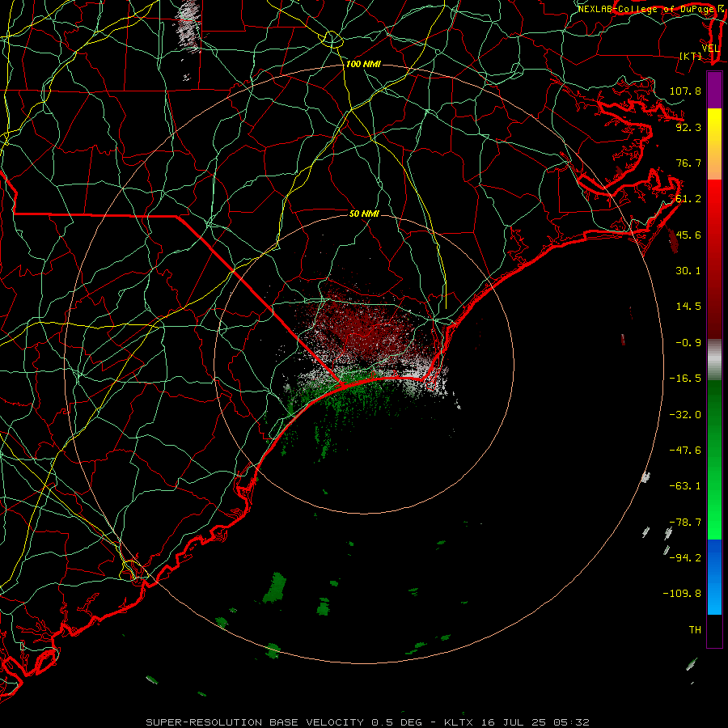The height and width of the screenshot is (728, 728).
Task: Click the -47.6 scale value
Action: click(x=685, y=450)
